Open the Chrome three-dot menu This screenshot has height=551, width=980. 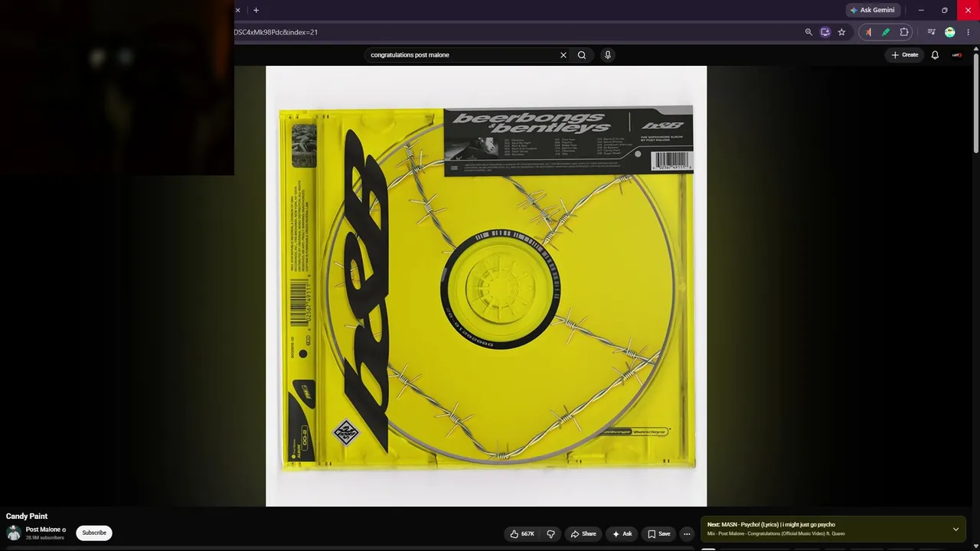(968, 32)
